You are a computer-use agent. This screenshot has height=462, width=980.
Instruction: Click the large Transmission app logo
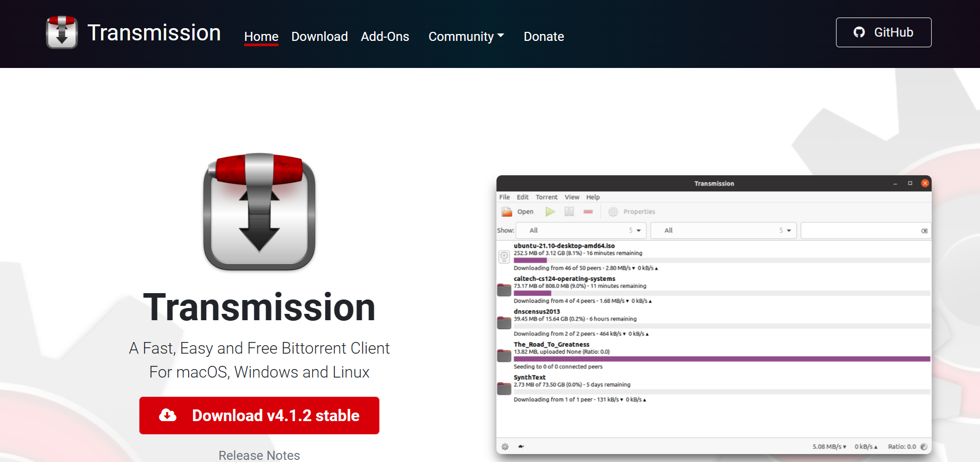[259, 211]
